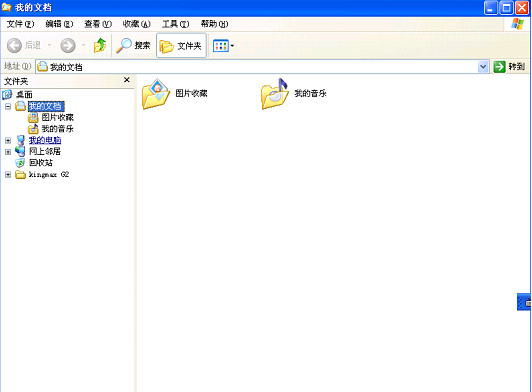Select Recycle Bin (回收站) in tree
This screenshot has height=392, width=532.
pos(41,163)
